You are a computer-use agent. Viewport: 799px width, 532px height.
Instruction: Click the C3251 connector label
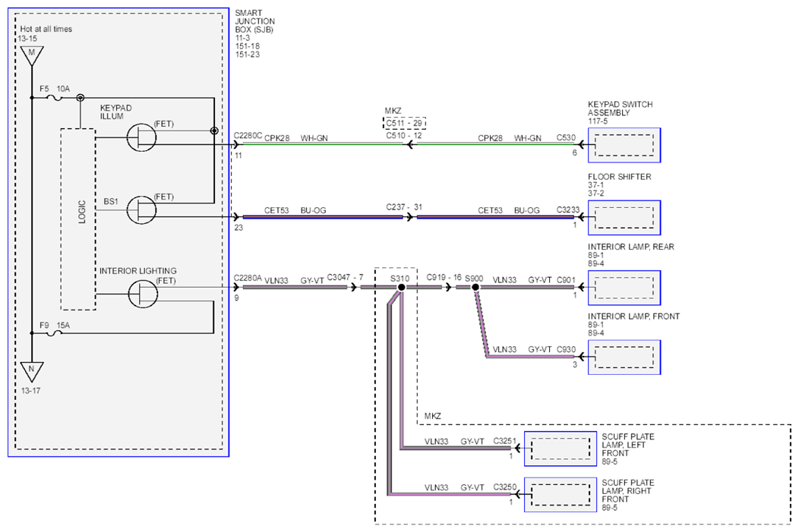[504, 441]
